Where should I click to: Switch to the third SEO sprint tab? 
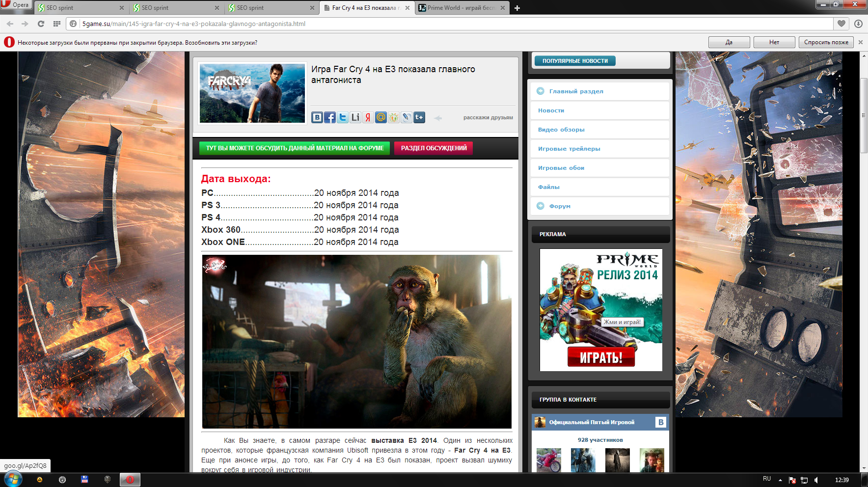coord(271,8)
